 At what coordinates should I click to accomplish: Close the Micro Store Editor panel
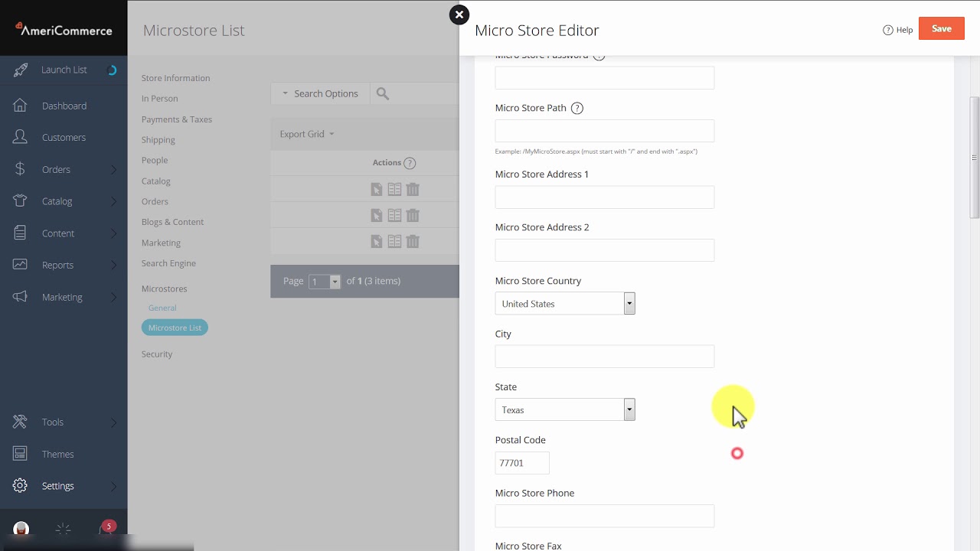coord(459,15)
